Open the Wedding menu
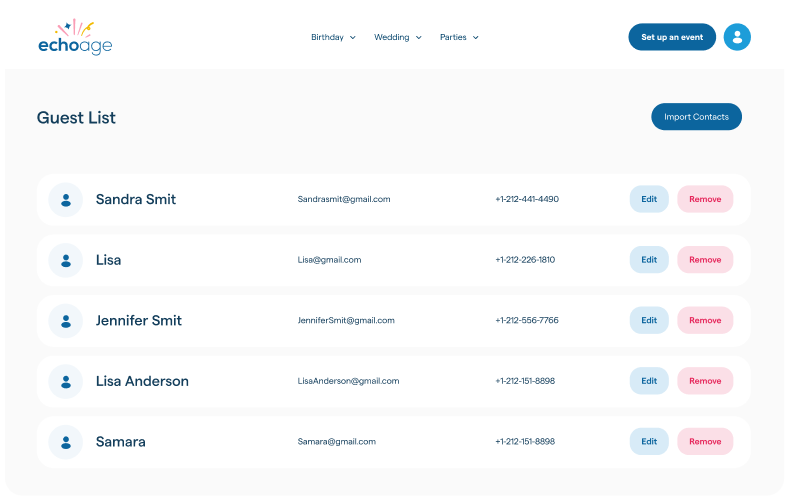Screen dimensions: 789x500 pos(398,37)
